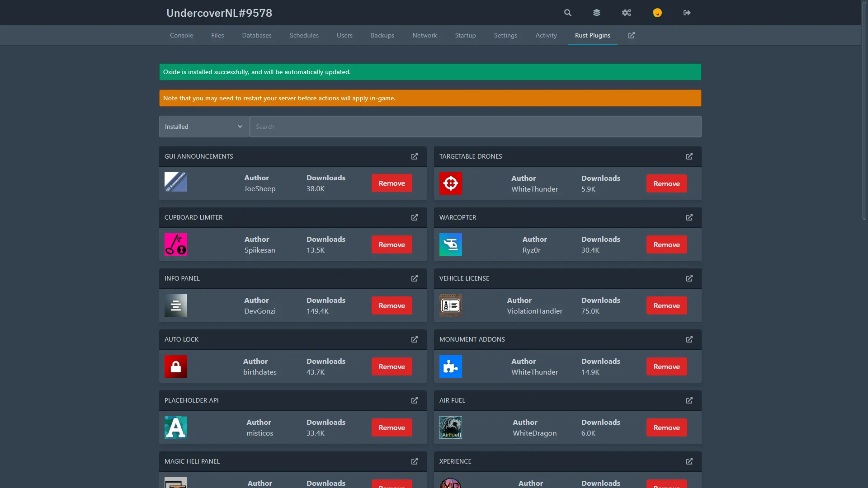Click the Vehicle License plugin thumbnail

tap(451, 305)
